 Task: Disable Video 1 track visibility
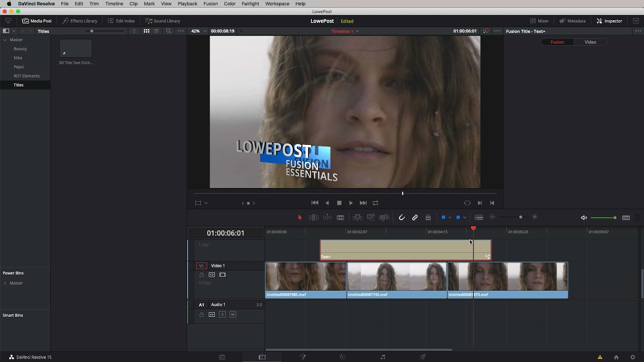point(222,275)
